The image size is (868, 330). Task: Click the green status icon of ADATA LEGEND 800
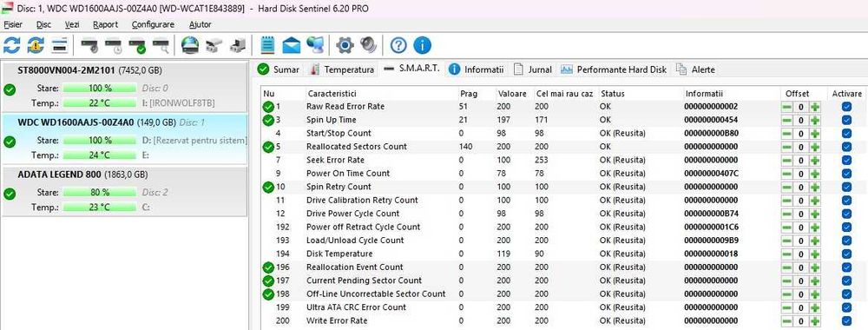coord(10,194)
